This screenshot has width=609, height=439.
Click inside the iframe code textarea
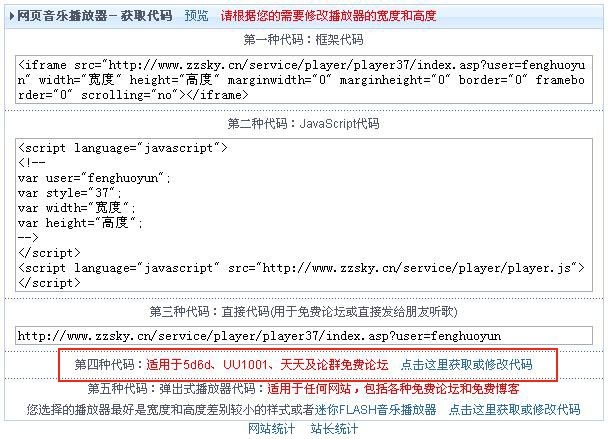coord(304,80)
